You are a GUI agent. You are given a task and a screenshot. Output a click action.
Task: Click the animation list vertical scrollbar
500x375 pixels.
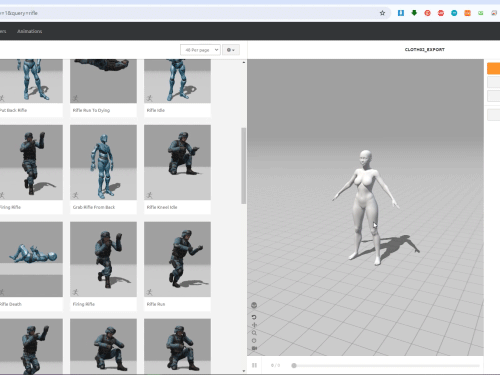(244, 166)
